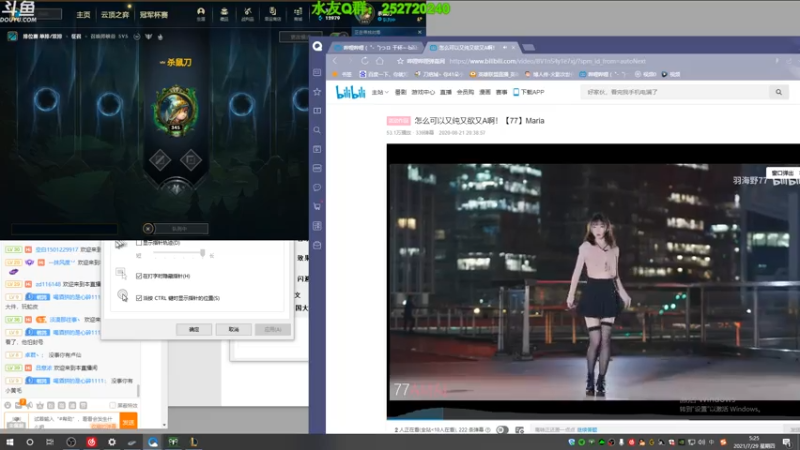Click the Douyu chat message input
Screen dimensions: 800x450
[x=74, y=421]
